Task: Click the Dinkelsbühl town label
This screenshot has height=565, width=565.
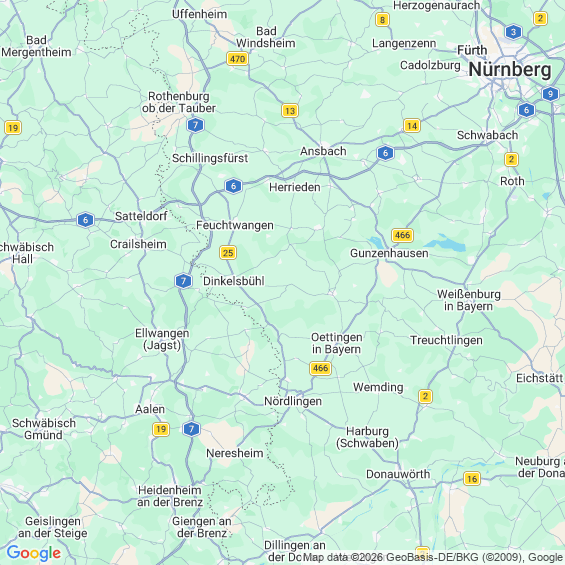Action: [x=234, y=281]
